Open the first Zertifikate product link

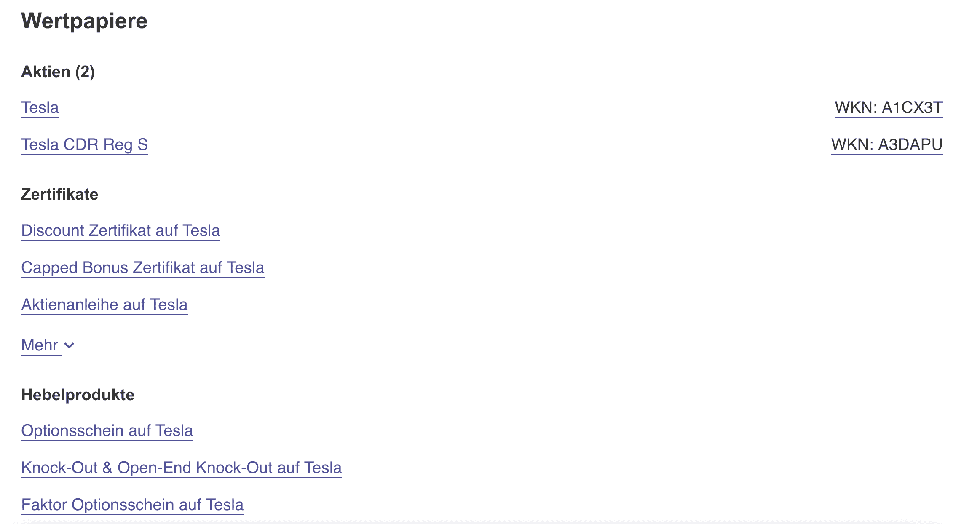click(x=120, y=230)
